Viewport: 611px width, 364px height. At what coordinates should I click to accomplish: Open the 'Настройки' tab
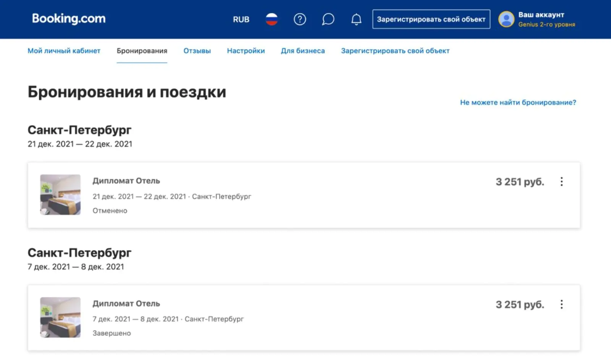[246, 51]
